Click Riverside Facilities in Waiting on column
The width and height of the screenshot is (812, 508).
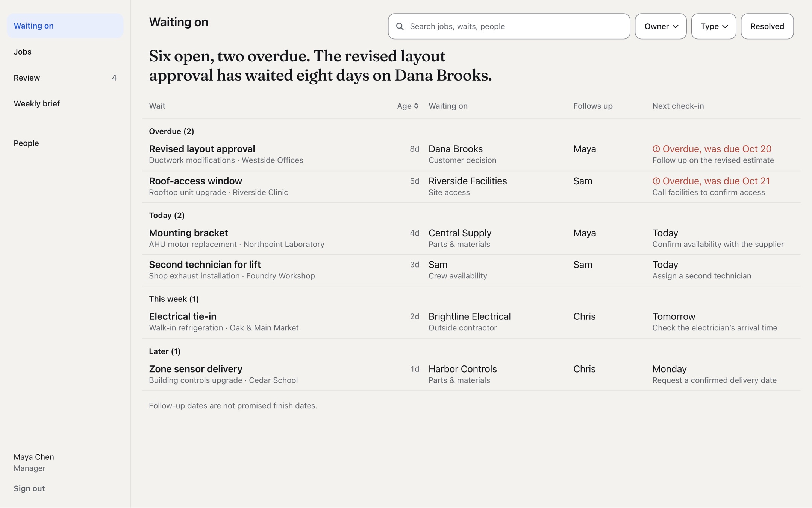point(468,181)
